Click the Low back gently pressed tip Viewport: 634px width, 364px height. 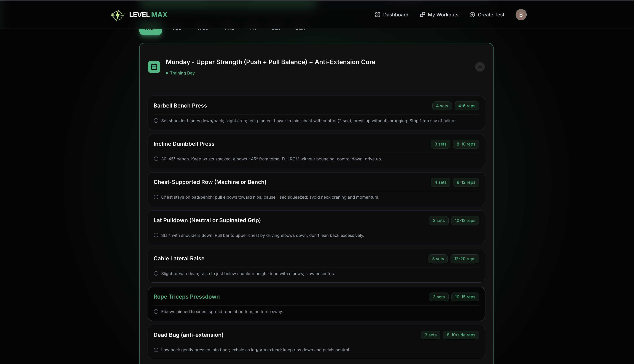coord(255,350)
